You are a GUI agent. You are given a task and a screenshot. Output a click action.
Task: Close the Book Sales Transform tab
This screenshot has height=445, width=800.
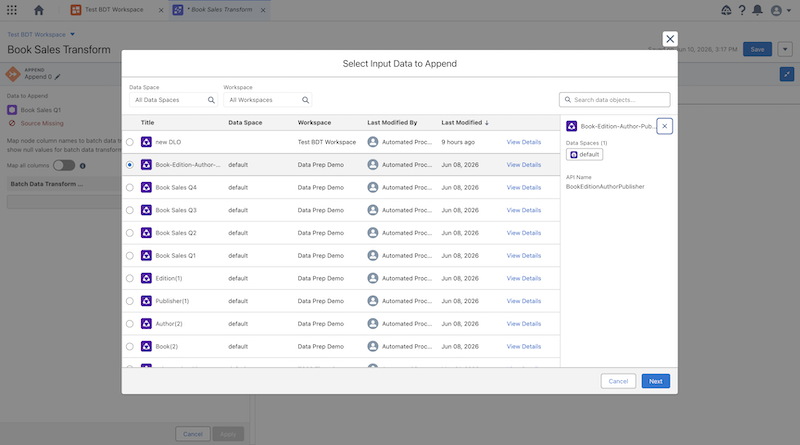263,10
